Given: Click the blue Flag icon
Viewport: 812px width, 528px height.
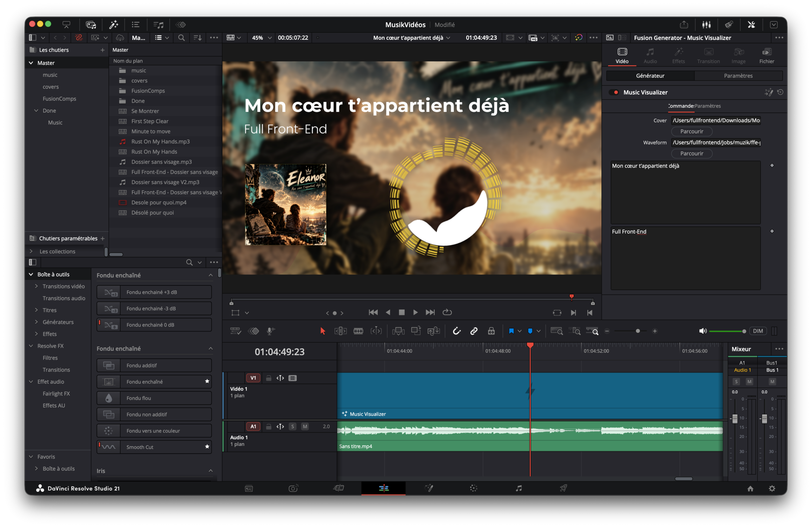Looking at the screenshot, I should pyautogui.click(x=511, y=331).
